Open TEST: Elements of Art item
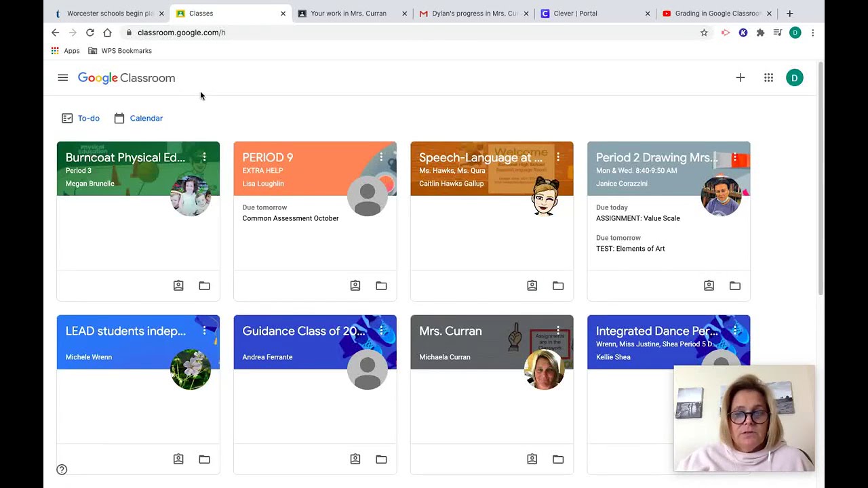The width and height of the screenshot is (868, 488). pyautogui.click(x=631, y=249)
